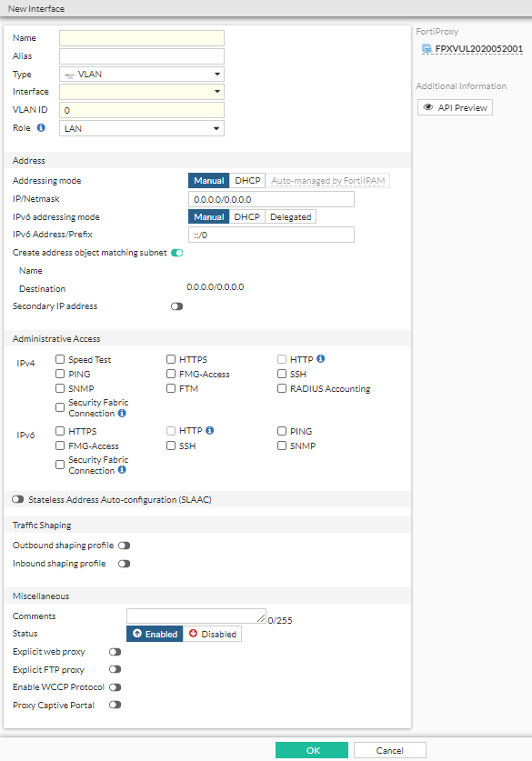This screenshot has width=532, height=761.
Task: Click the Cancel button
Action: click(x=389, y=749)
